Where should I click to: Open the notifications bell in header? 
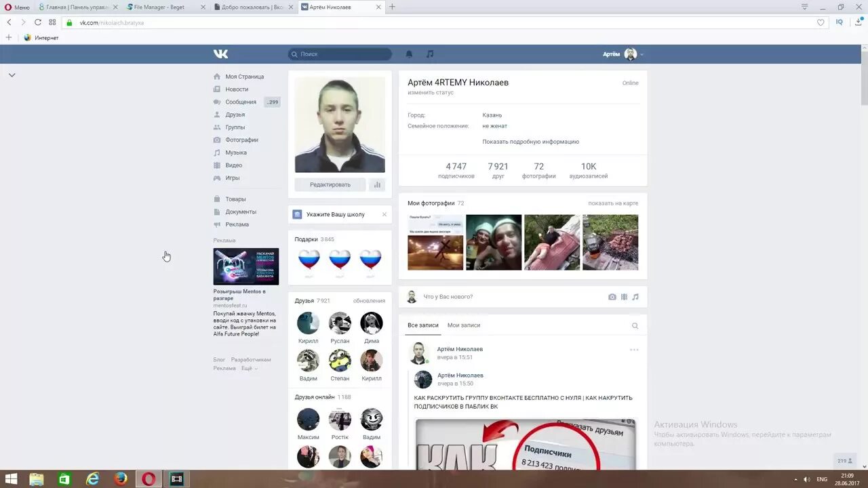(x=409, y=54)
